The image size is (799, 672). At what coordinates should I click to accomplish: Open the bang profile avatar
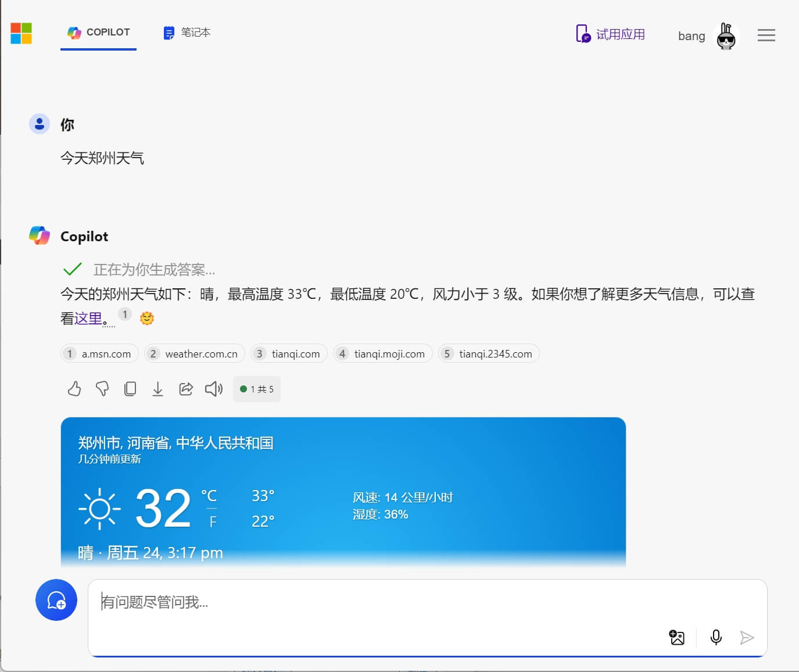coord(725,35)
